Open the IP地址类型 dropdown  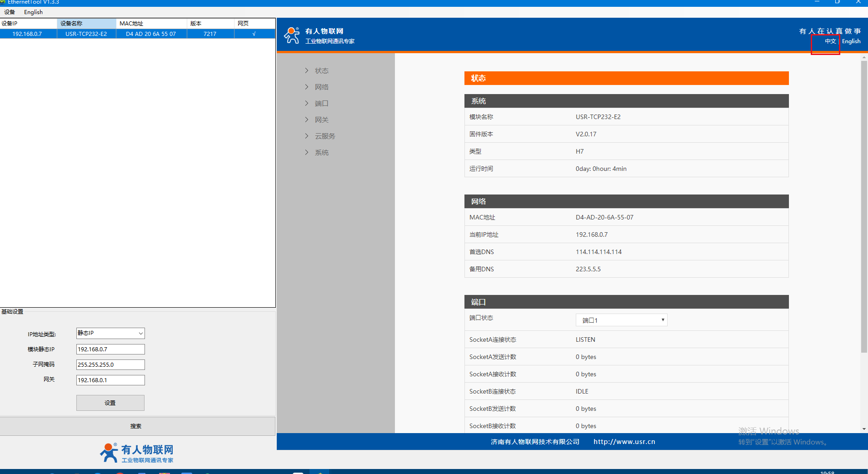[x=110, y=333]
